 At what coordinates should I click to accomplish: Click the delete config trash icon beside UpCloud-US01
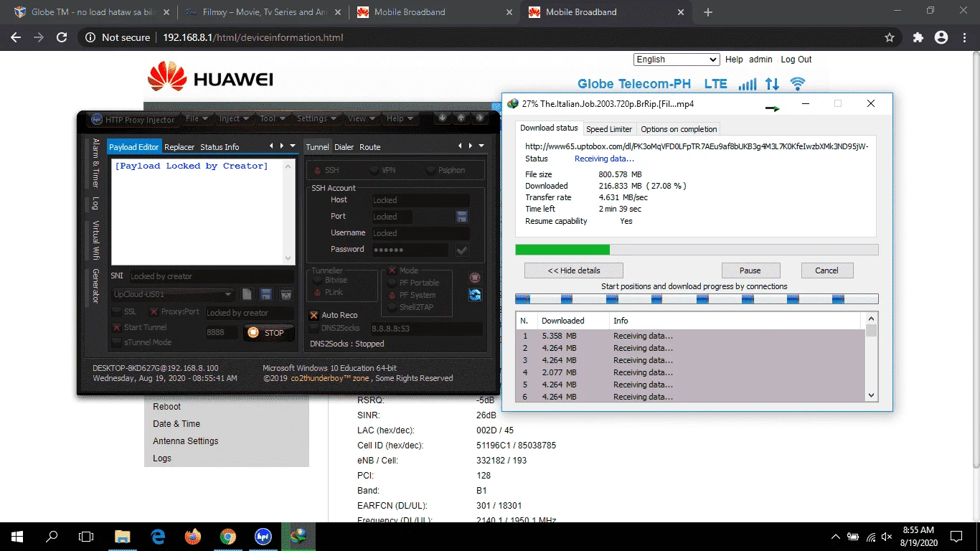click(x=286, y=294)
